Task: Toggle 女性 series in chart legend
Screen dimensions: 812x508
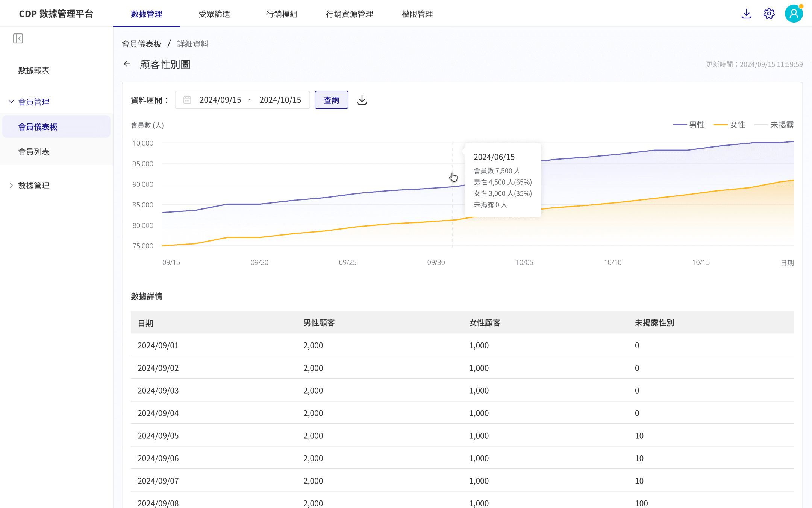Action: click(x=729, y=125)
